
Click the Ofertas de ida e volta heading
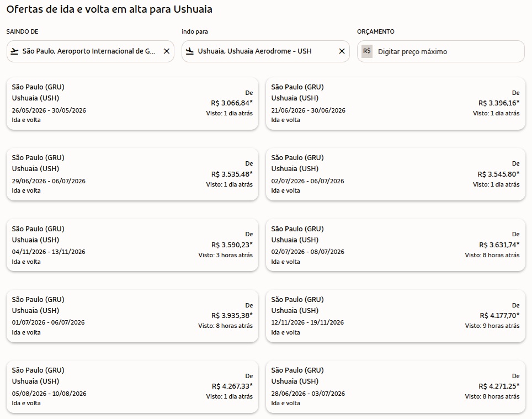[x=109, y=9]
